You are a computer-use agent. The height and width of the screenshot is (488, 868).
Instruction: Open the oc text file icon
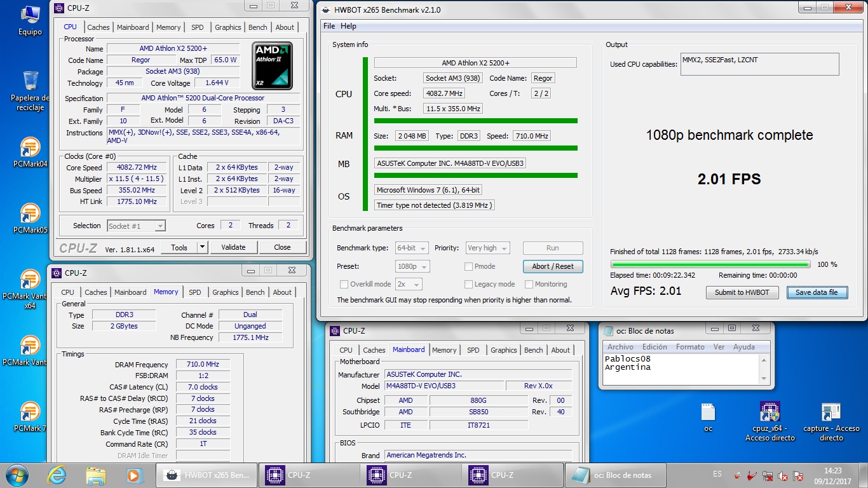(709, 417)
